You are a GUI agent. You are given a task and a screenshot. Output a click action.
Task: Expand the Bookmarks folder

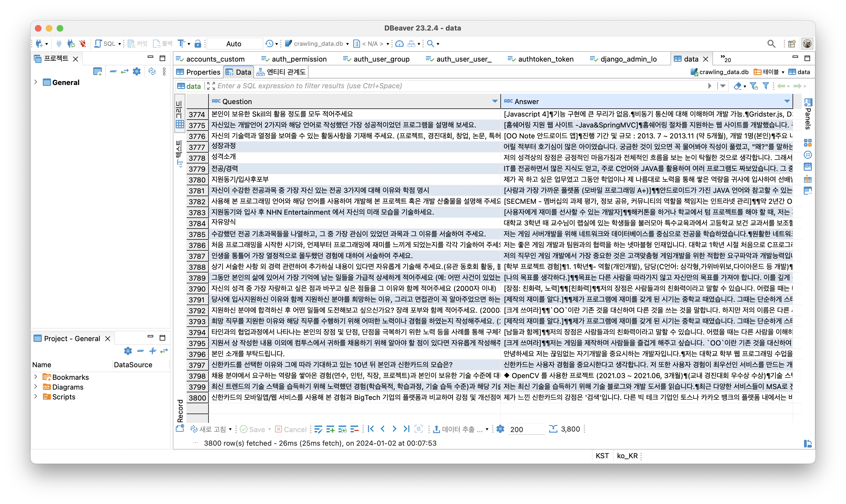tap(36, 377)
